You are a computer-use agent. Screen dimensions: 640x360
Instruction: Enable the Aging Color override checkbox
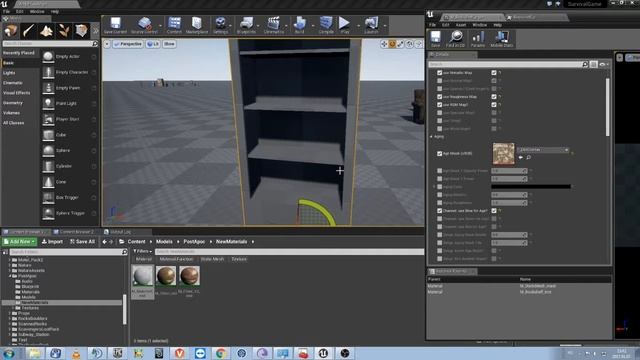(x=440, y=187)
